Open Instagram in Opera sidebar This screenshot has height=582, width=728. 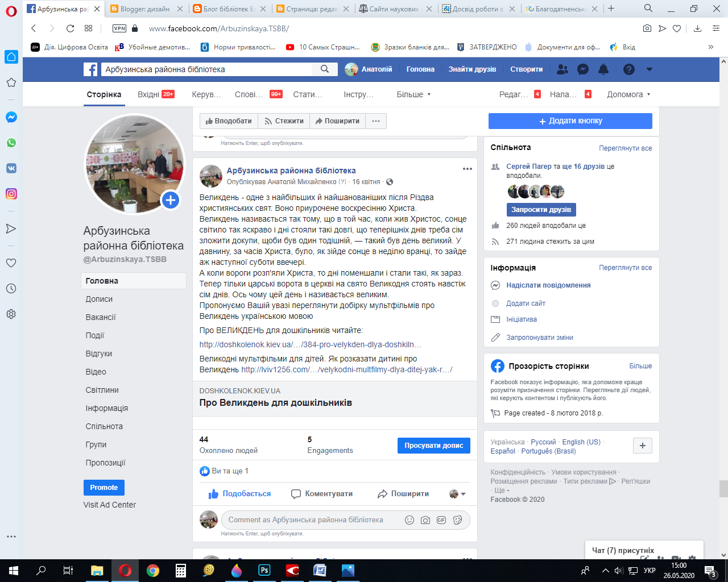pyautogui.click(x=11, y=194)
